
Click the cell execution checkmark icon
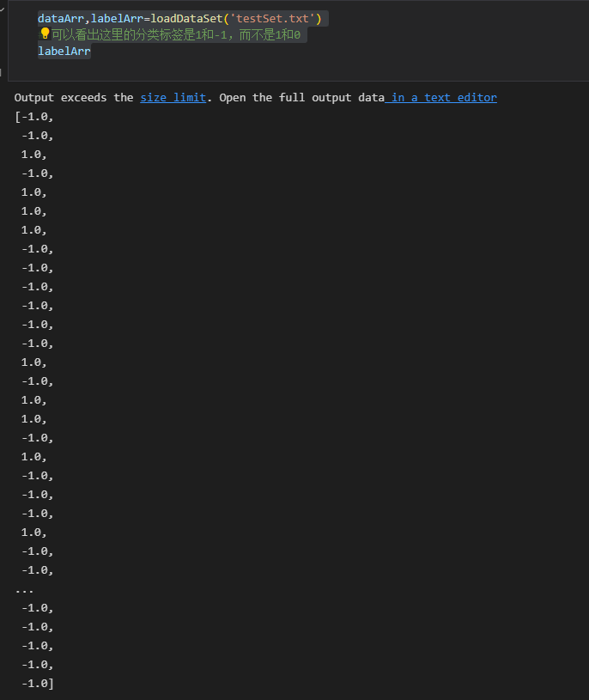coord(3,9)
